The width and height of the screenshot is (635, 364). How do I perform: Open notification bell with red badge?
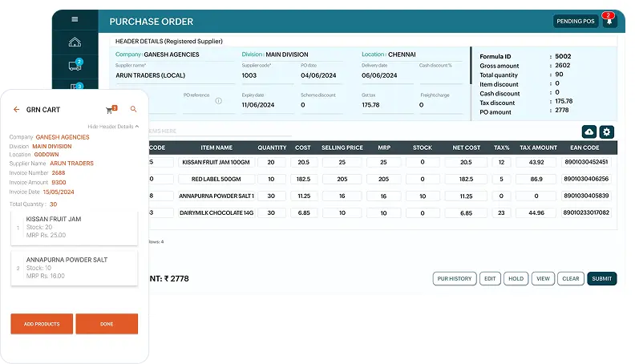coord(609,20)
